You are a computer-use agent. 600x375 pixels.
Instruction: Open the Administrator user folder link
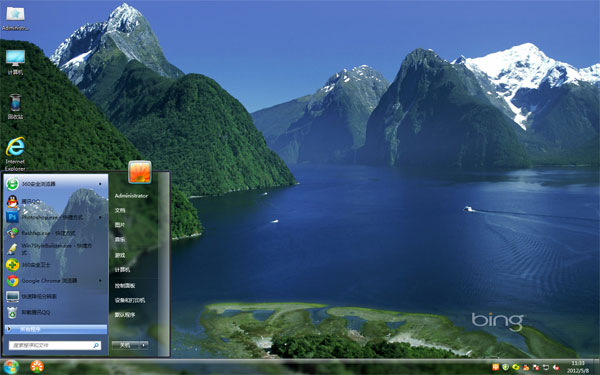[131, 196]
